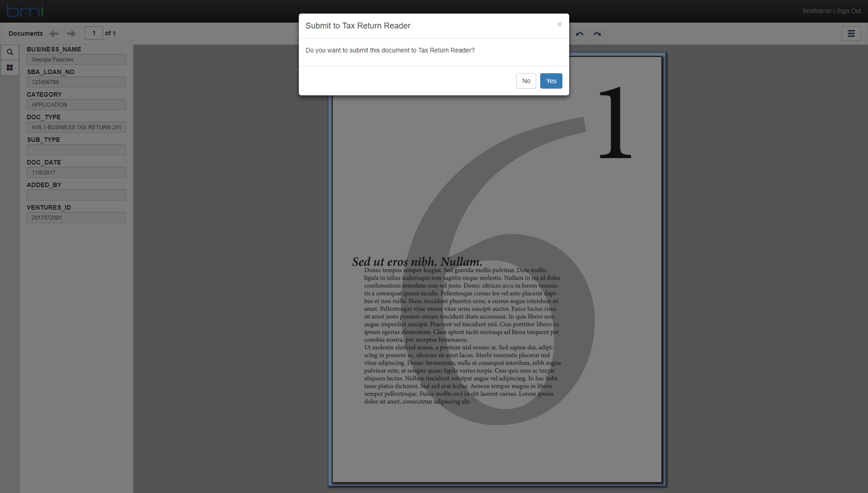Screen dimensions: 868x493
Task: Open the hamburger menu in toolbar
Action: tap(851, 33)
